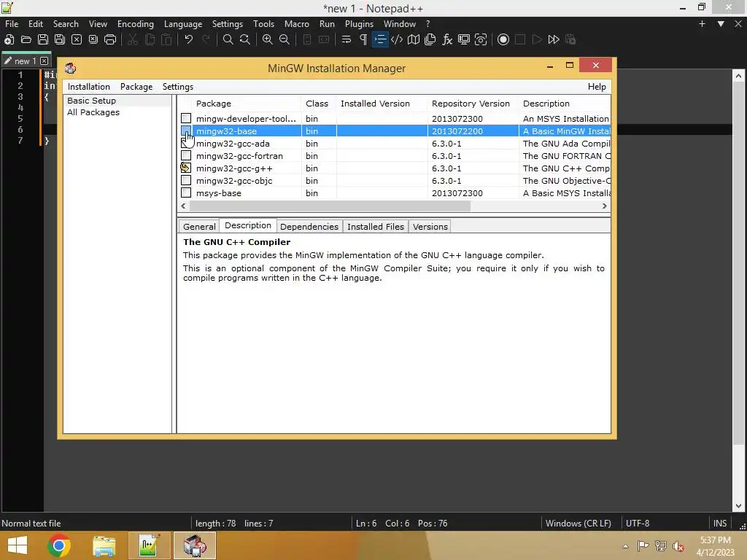The width and height of the screenshot is (747, 560).
Task: Open the Language menu in Notepad++
Action: [183, 24]
